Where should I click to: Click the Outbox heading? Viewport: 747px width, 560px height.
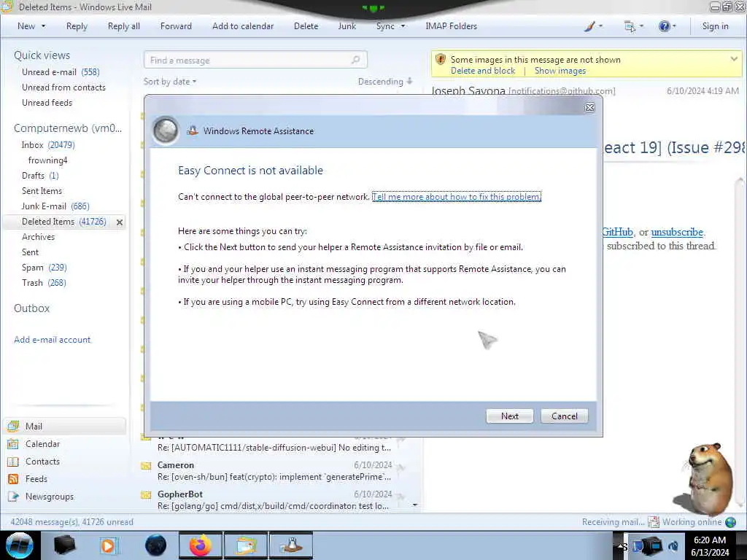pyautogui.click(x=31, y=308)
